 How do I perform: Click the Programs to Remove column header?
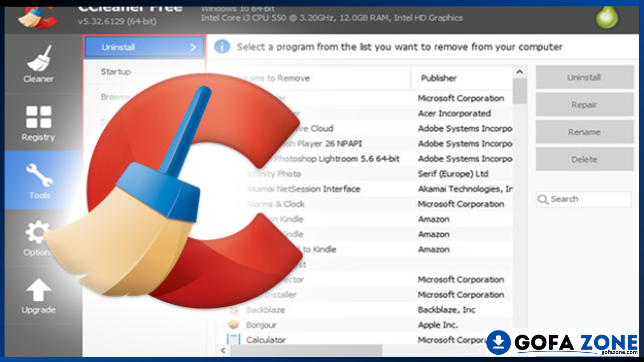click(x=314, y=78)
